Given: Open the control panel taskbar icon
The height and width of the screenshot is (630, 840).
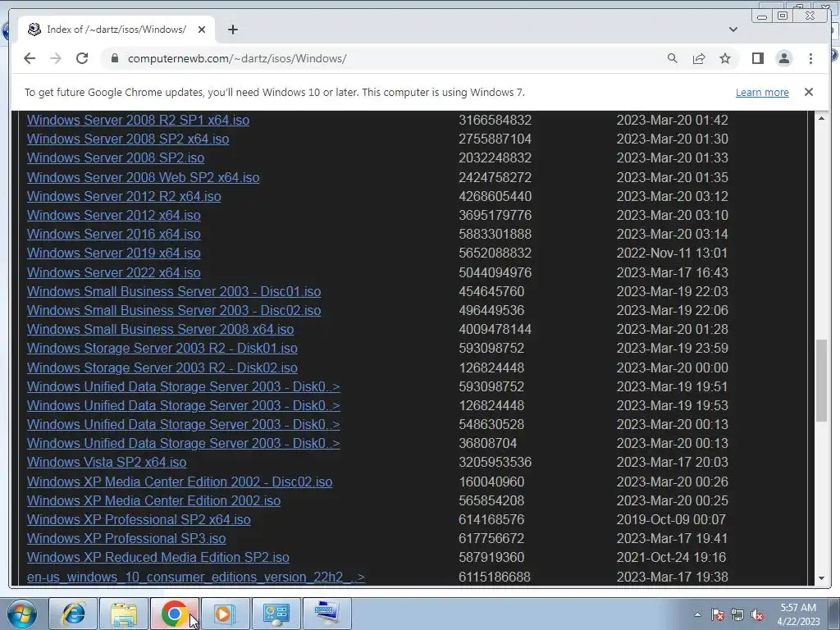Looking at the screenshot, I should (276, 614).
